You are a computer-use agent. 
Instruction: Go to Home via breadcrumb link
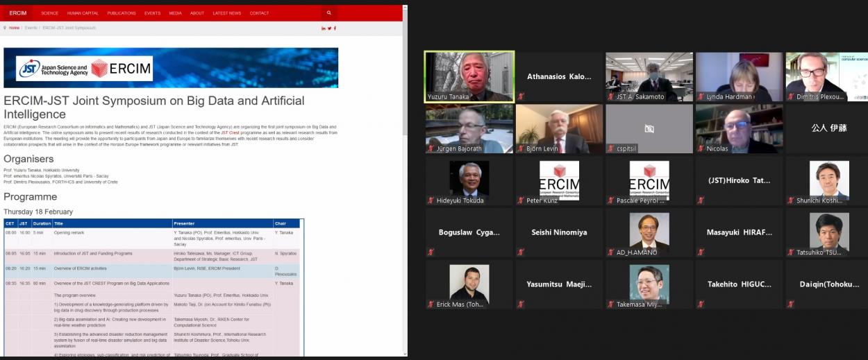14,28
